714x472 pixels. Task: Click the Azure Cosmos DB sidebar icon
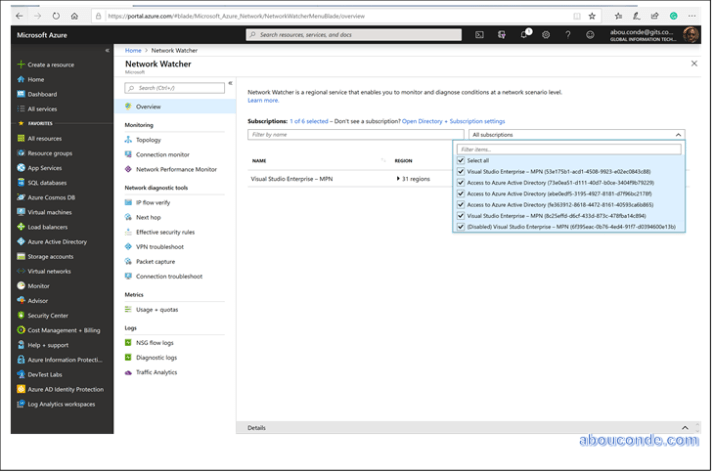[19, 197]
